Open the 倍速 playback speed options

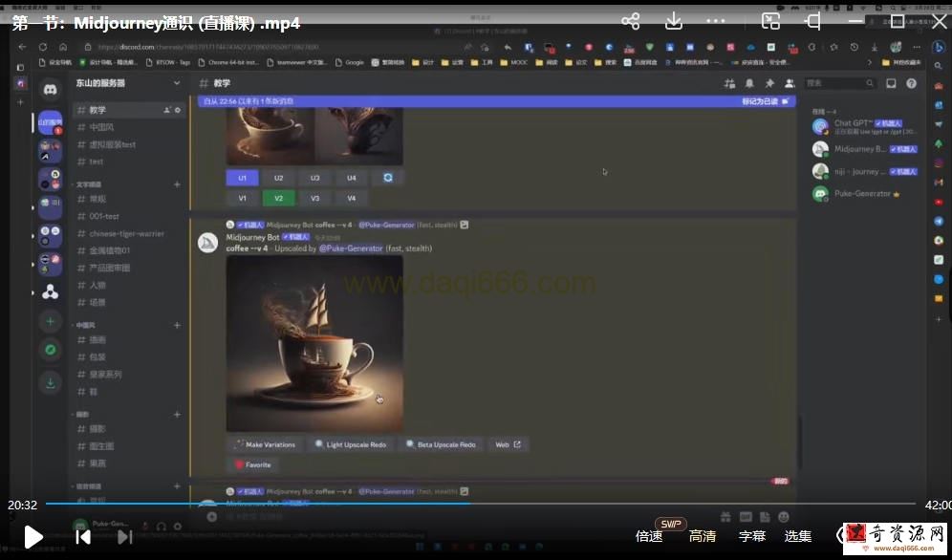pos(649,536)
